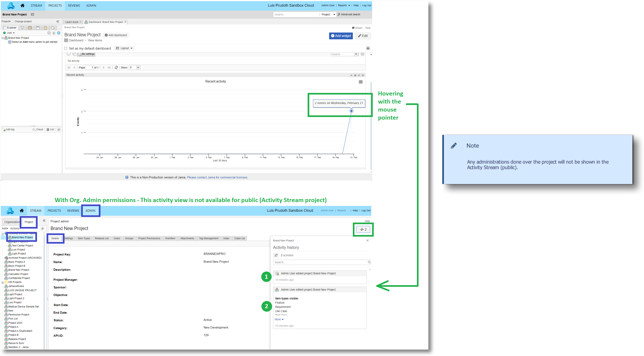Select PROJECTS in the dashboard view navbar
The image size is (644, 356).
[x=55, y=5]
